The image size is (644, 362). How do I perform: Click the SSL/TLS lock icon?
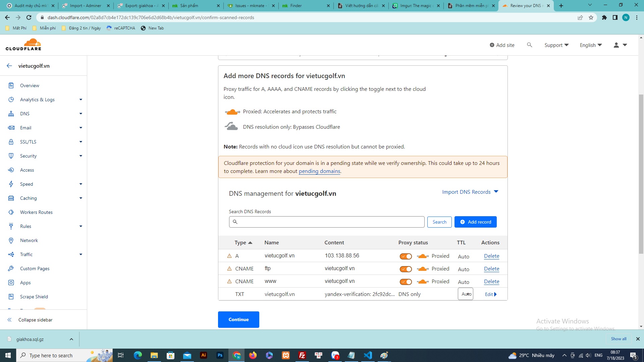point(11,142)
